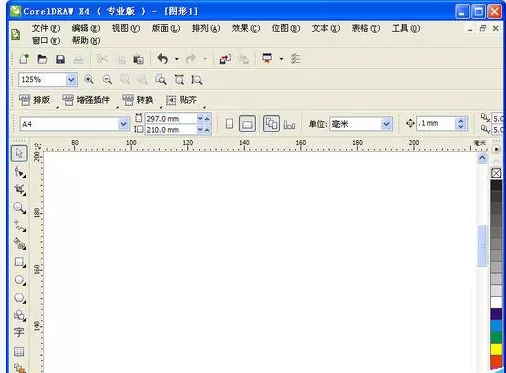Open the page height 210.0 mm dropdown arrow

[200, 130]
